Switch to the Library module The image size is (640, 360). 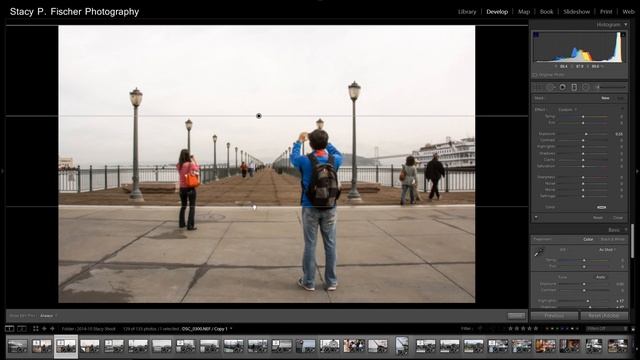tap(467, 12)
